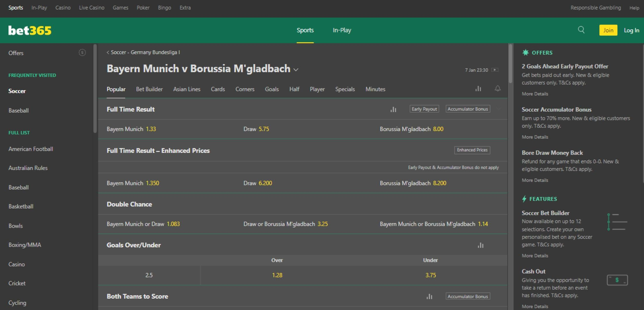Select the Popular tab
Screen dimensions: 644x310
click(x=116, y=89)
